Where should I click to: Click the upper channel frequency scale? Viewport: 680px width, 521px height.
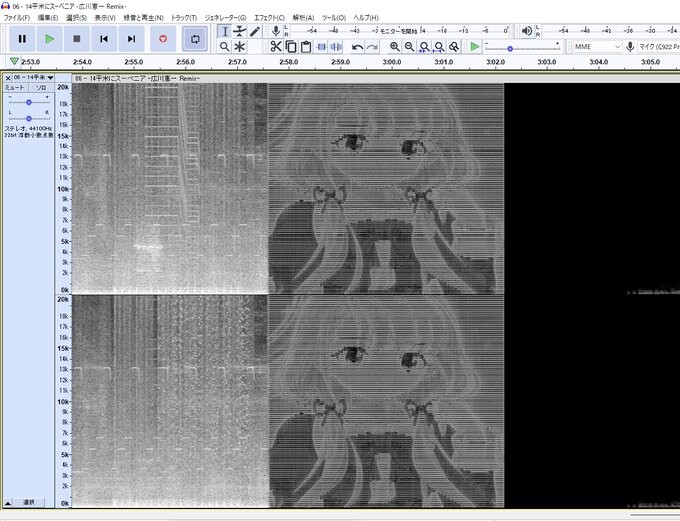pyautogui.click(x=63, y=188)
